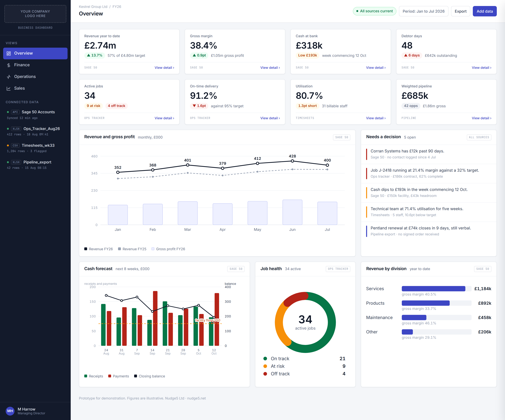The width and height of the screenshot is (505, 420).
Task: Click the Services division revenue bar
Action: click(433, 289)
